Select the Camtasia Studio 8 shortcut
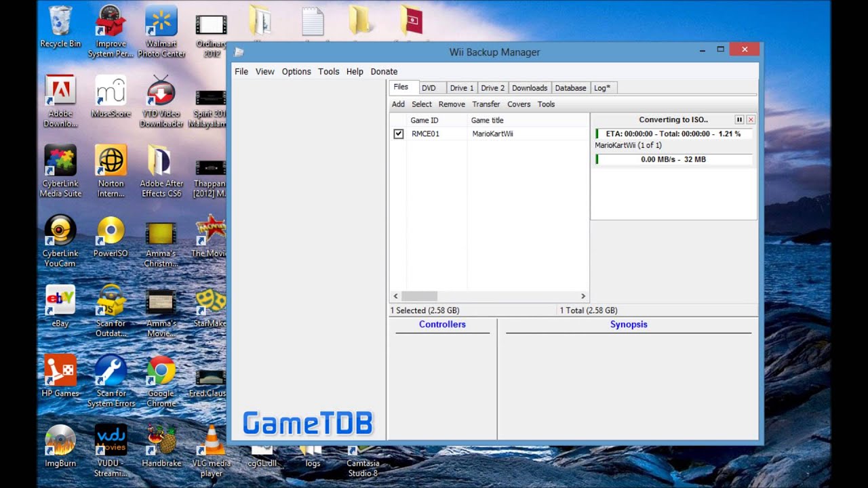Viewport: 868px width, 488px height. tap(363, 462)
